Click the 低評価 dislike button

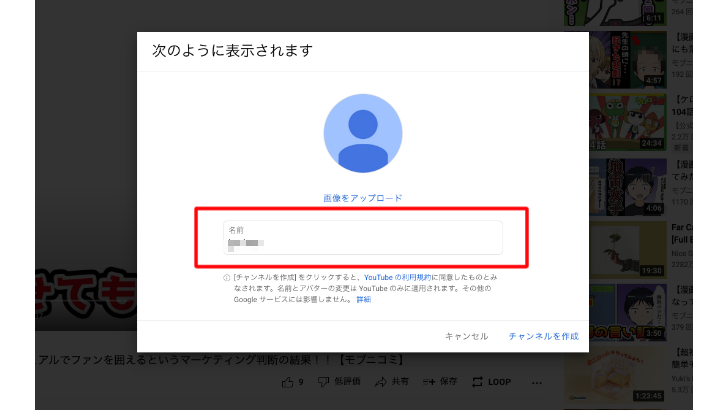[x=339, y=382]
